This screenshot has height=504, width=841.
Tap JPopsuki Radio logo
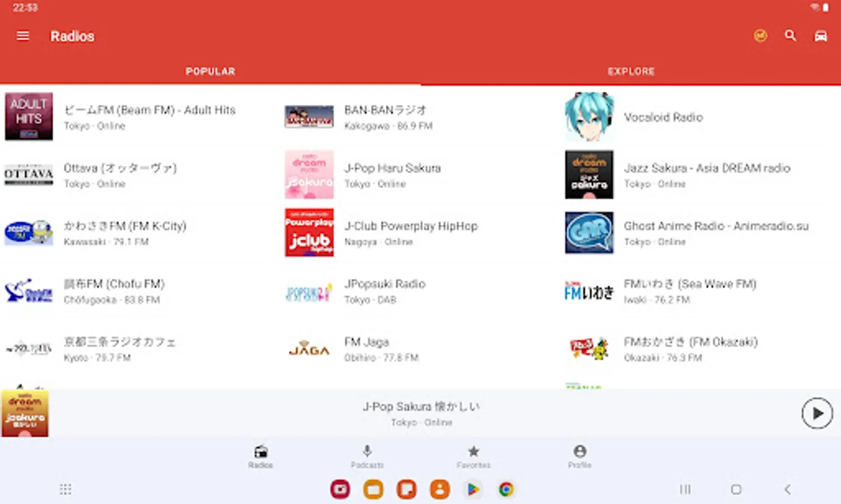309,292
